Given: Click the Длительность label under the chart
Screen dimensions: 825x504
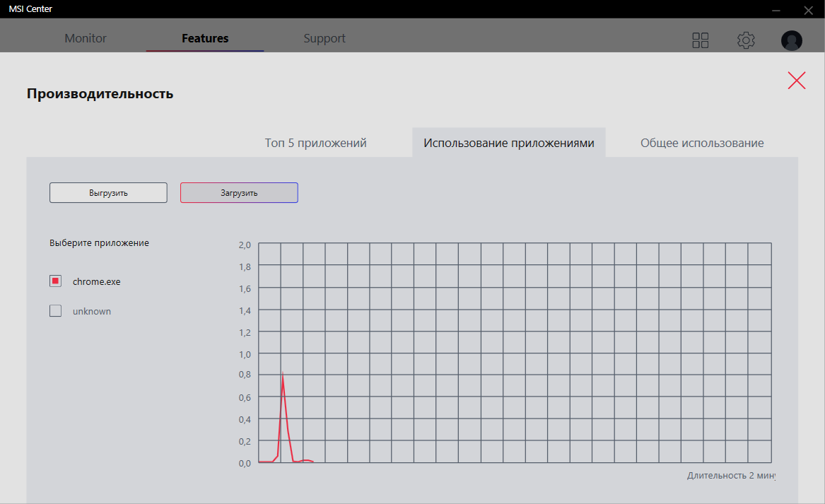Looking at the screenshot, I should [730, 476].
